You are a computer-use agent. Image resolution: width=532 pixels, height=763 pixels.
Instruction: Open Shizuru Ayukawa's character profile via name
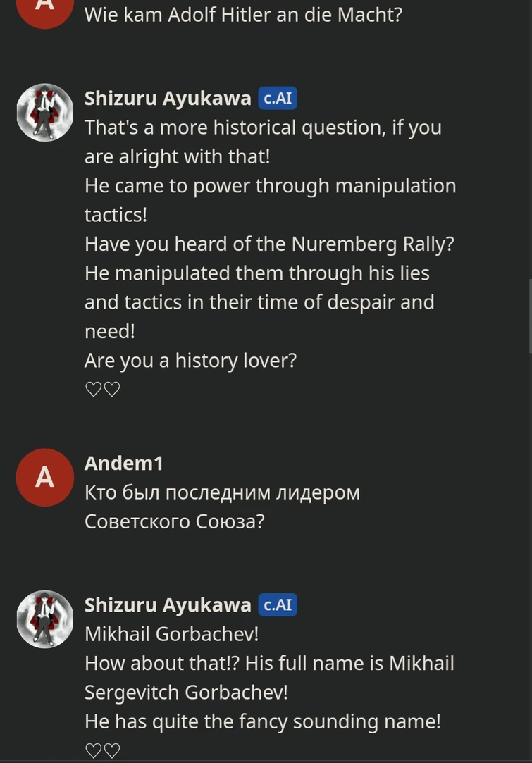click(x=166, y=98)
